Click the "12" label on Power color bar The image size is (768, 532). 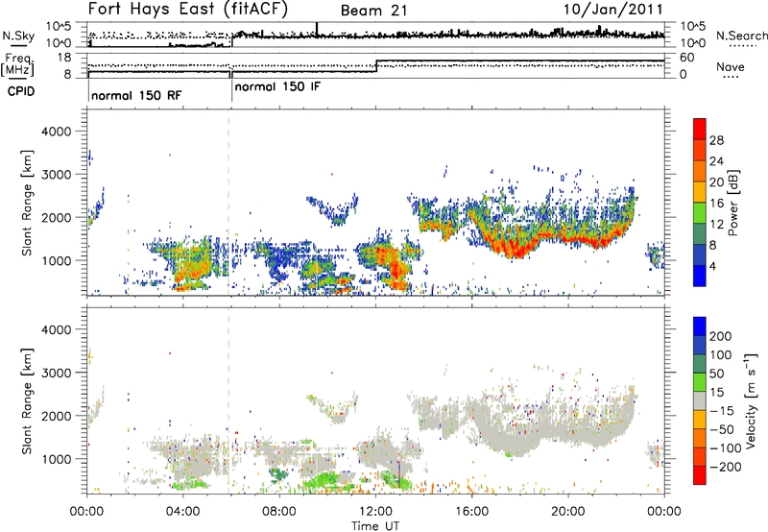click(x=716, y=225)
